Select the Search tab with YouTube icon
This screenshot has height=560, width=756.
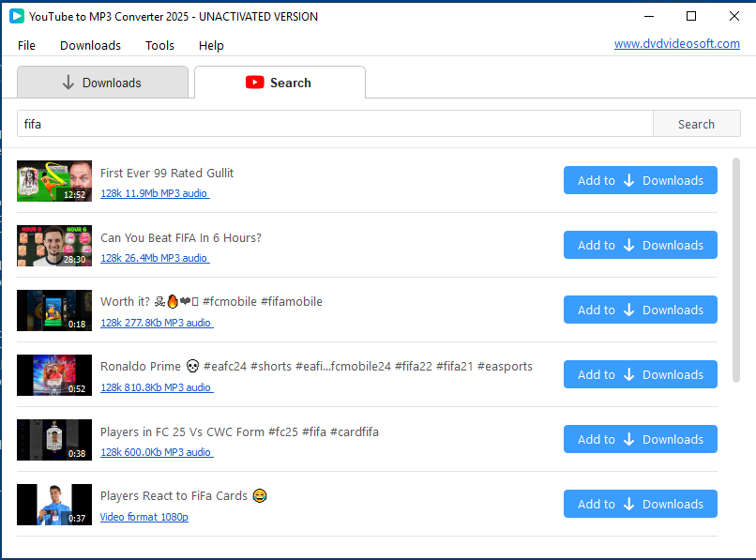pyautogui.click(x=280, y=83)
